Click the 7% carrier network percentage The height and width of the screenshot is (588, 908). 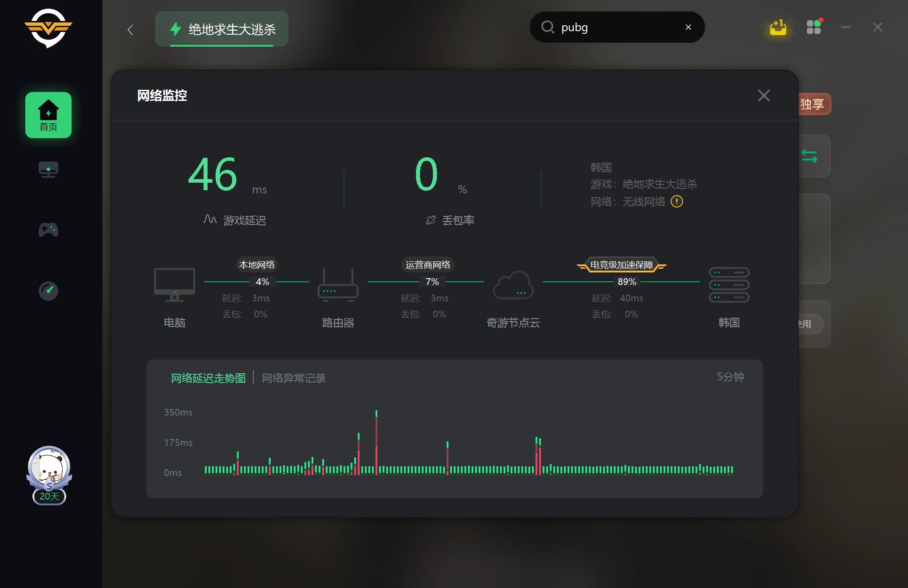(x=432, y=282)
